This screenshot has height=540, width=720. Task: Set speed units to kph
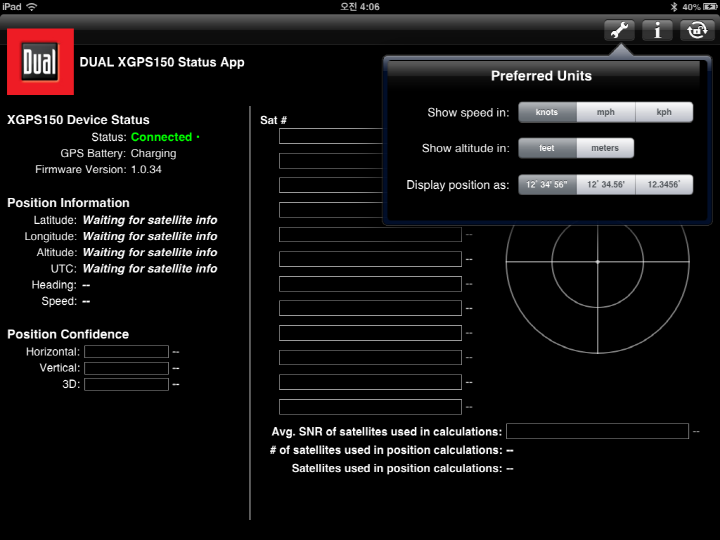point(664,112)
